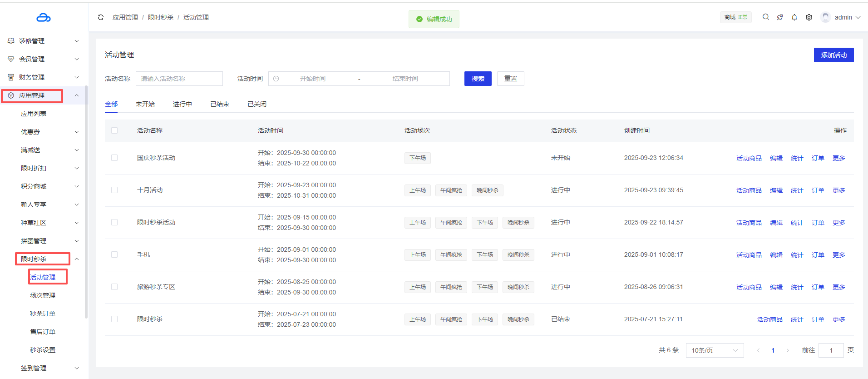This screenshot has width=868, height=379.
Task: Click the rocket icon in top bar
Action: pyautogui.click(x=780, y=17)
